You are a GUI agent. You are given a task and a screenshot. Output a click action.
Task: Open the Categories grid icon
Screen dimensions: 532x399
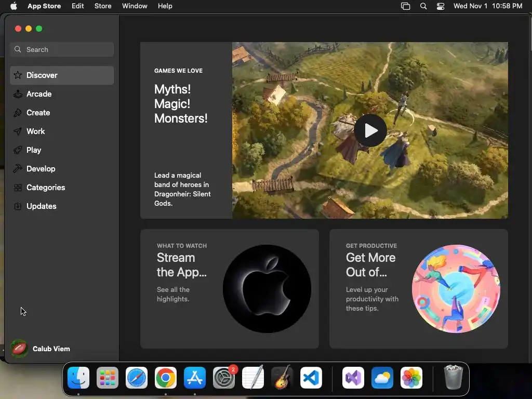18,187
